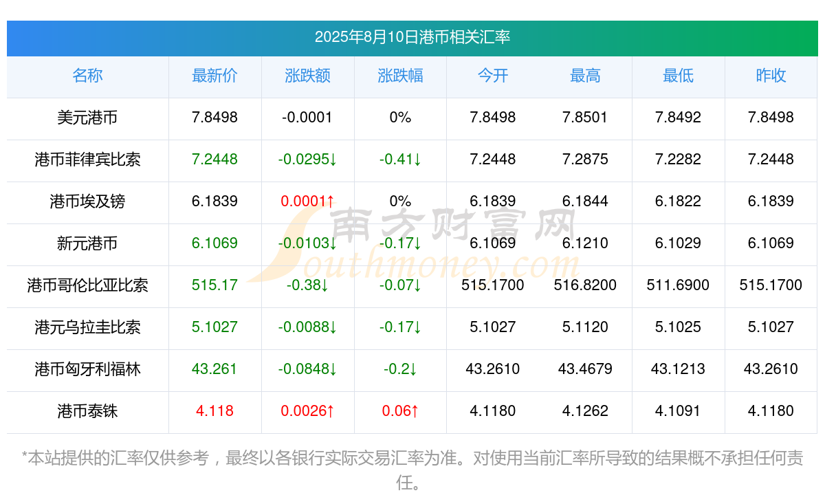Select the 涨跌幅 column header

(400, 76)
